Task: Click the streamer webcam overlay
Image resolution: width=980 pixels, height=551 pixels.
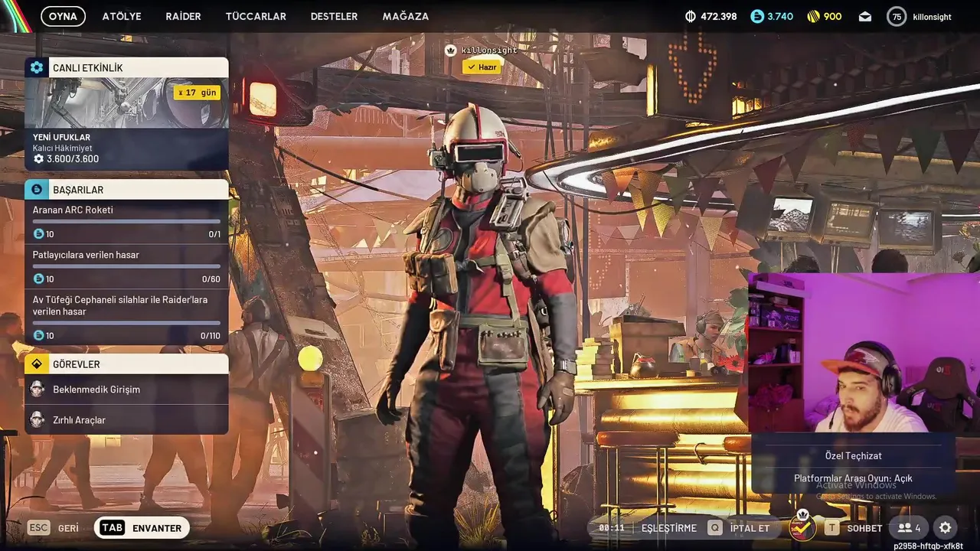Action: [x=864, y=353]
